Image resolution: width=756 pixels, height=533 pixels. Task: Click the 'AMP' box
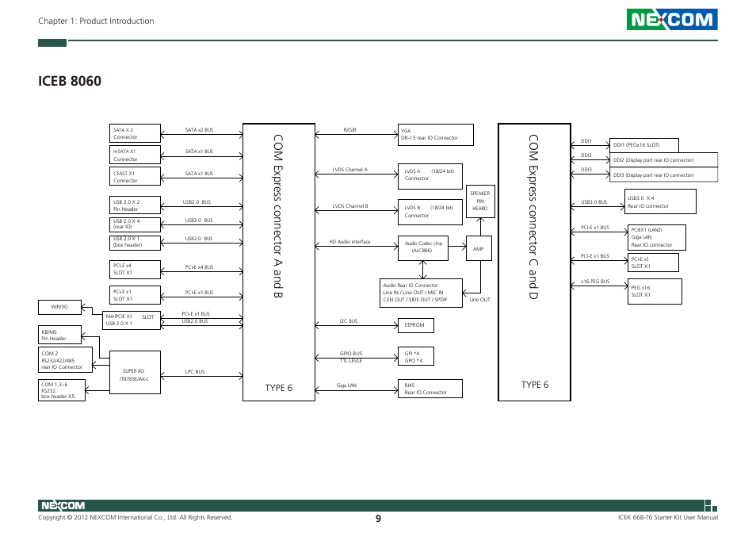coord(479,248)
